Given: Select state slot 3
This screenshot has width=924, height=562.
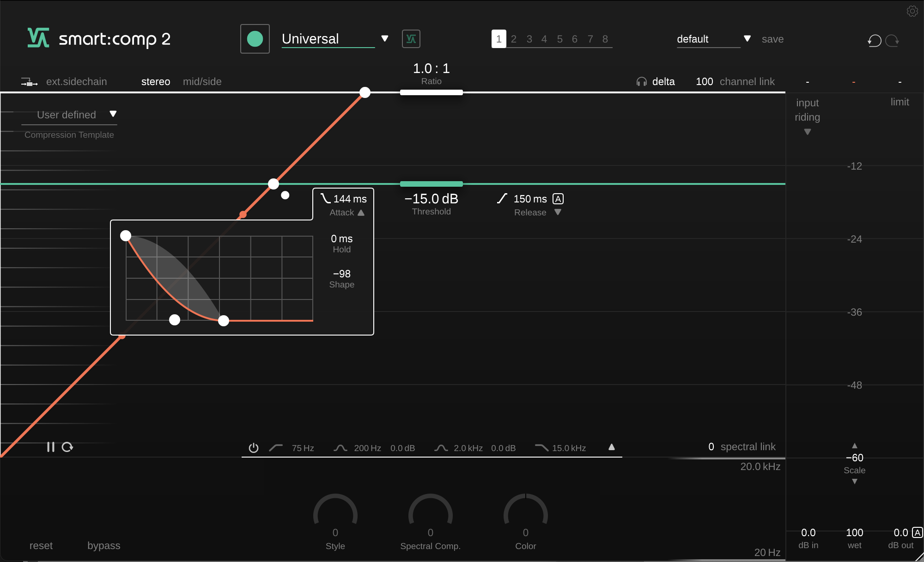Looking at the screenshot, I should tap(529, 39).
